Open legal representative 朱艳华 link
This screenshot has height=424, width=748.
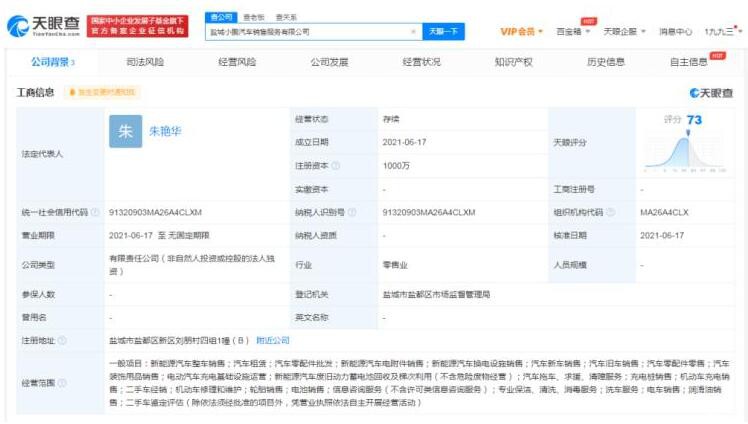pyautogui.click(x=165, y=131)
